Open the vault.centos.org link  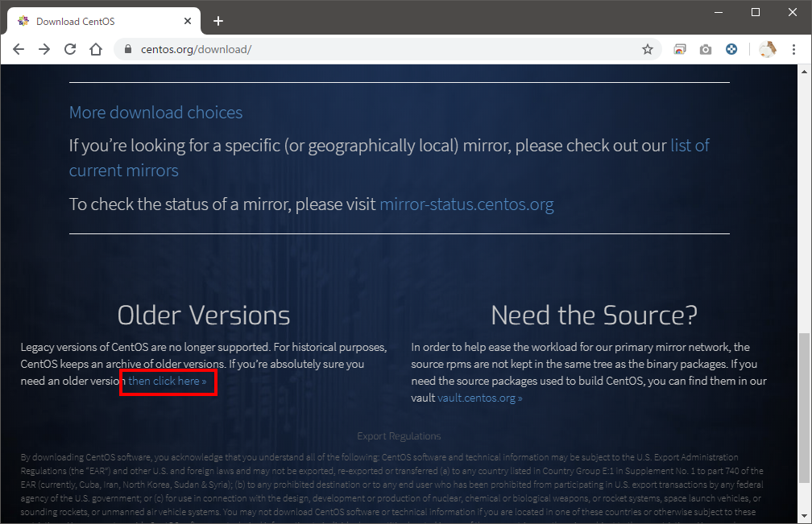480,398
